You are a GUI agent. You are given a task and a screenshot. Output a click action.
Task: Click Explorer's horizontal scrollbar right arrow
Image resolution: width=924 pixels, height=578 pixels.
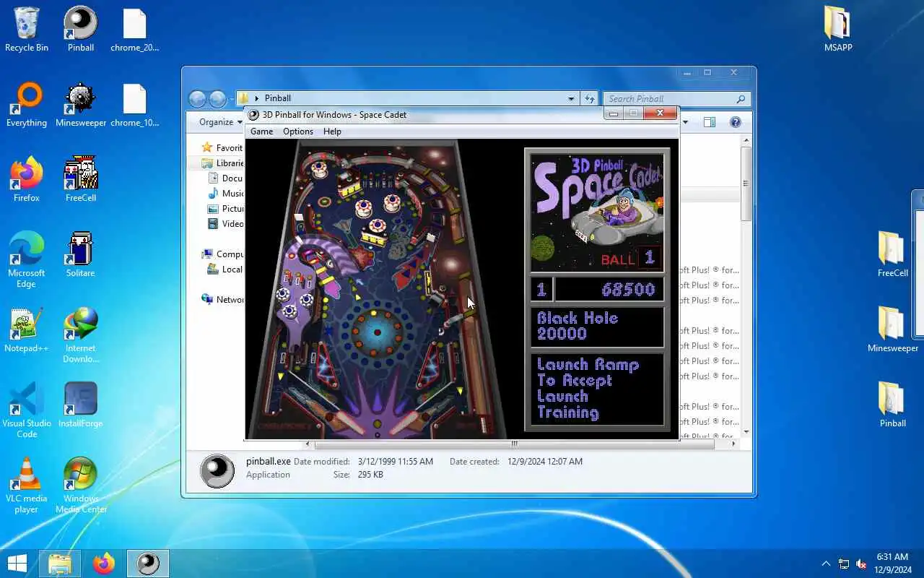[733, 444]
